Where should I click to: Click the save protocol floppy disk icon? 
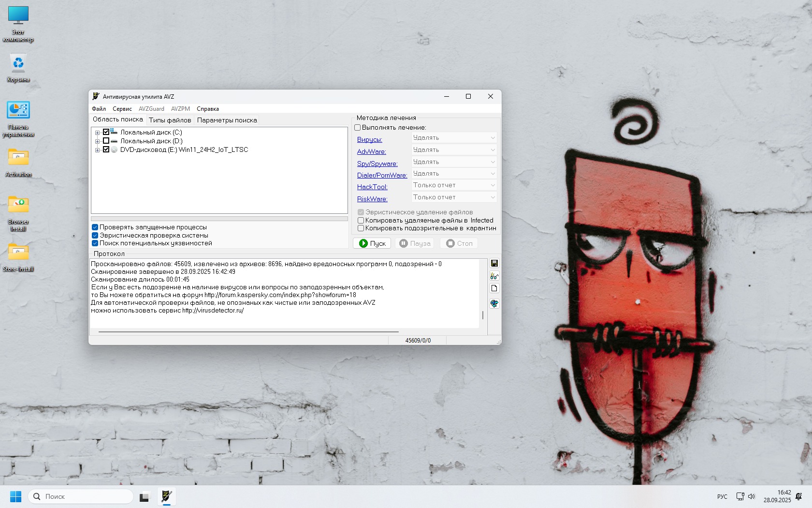494,263
